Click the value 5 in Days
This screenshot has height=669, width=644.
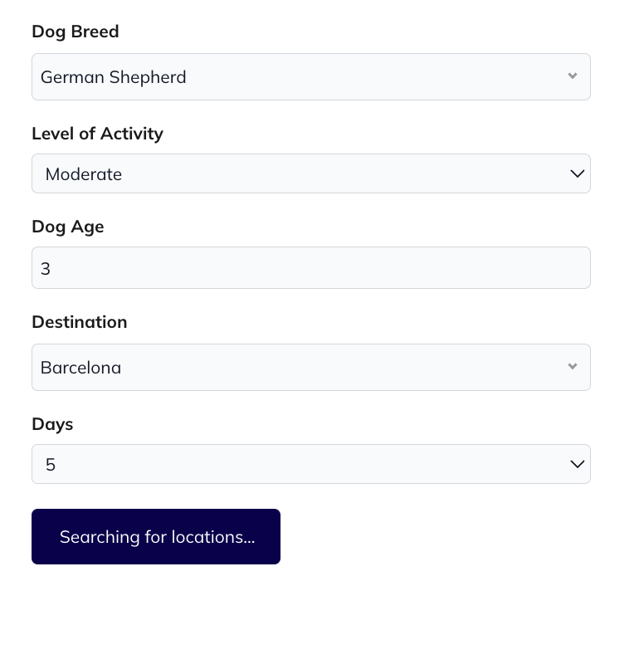51,465
